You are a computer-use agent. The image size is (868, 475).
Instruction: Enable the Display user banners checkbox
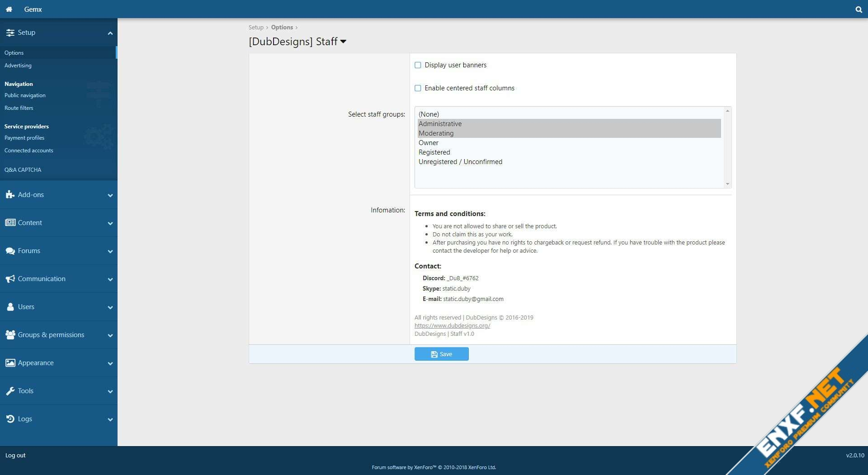[x=418, y=65]
